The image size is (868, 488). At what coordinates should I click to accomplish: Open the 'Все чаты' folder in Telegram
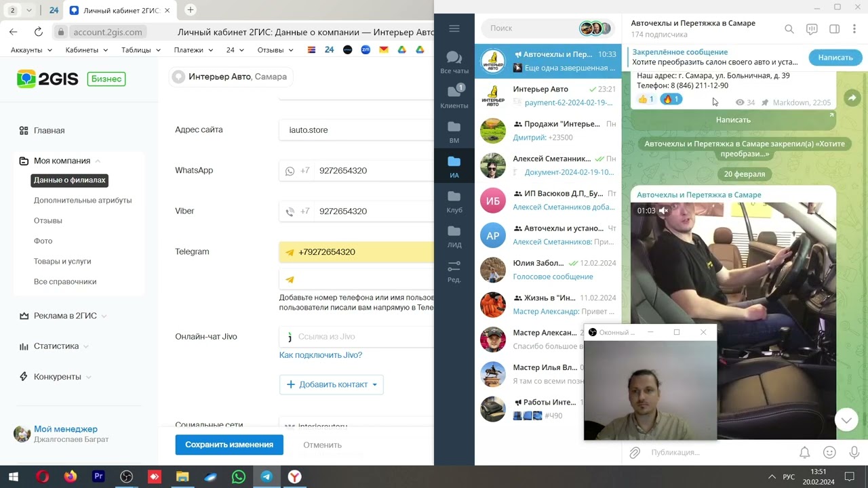click(454, 62)
